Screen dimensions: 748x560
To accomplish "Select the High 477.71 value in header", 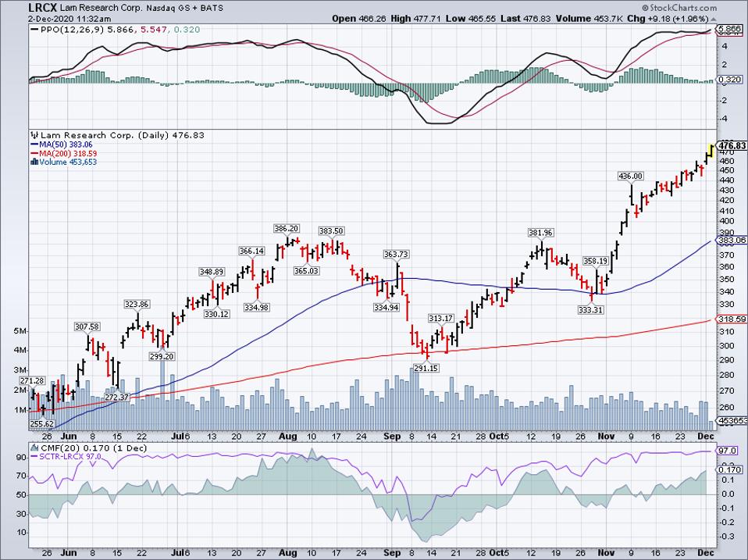I will pos(415,19).
